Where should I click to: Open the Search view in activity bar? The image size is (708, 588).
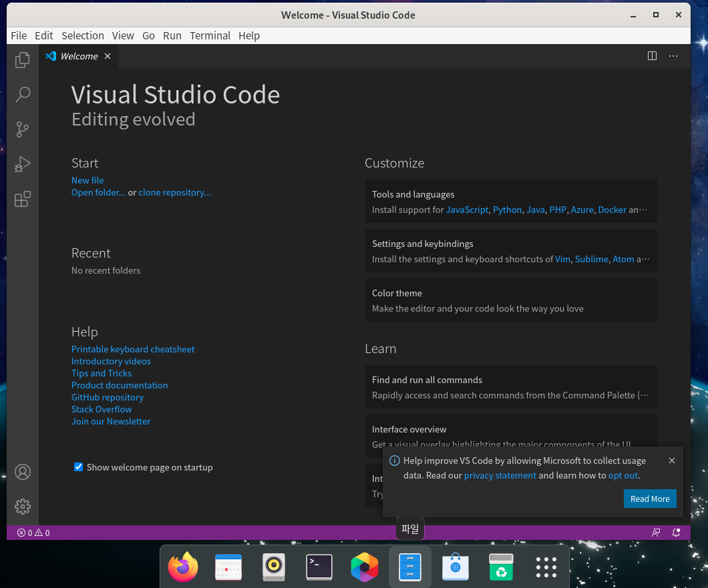click(x=23, y=94)
